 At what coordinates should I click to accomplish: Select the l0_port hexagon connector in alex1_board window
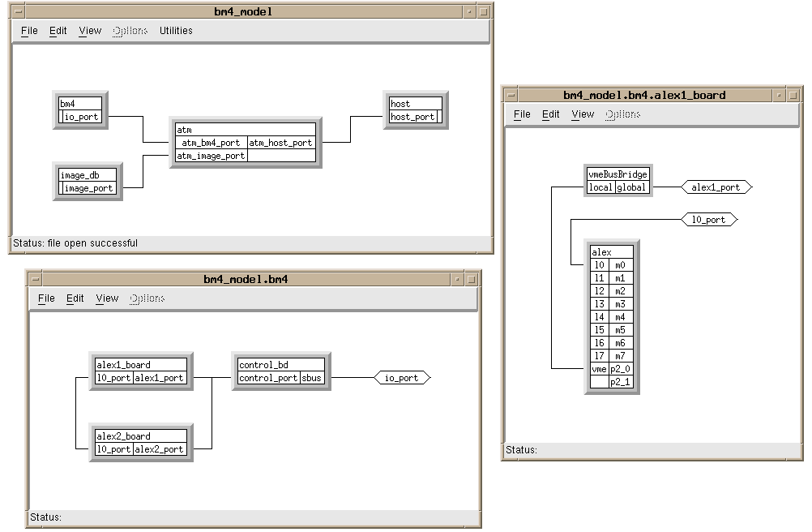709,220
